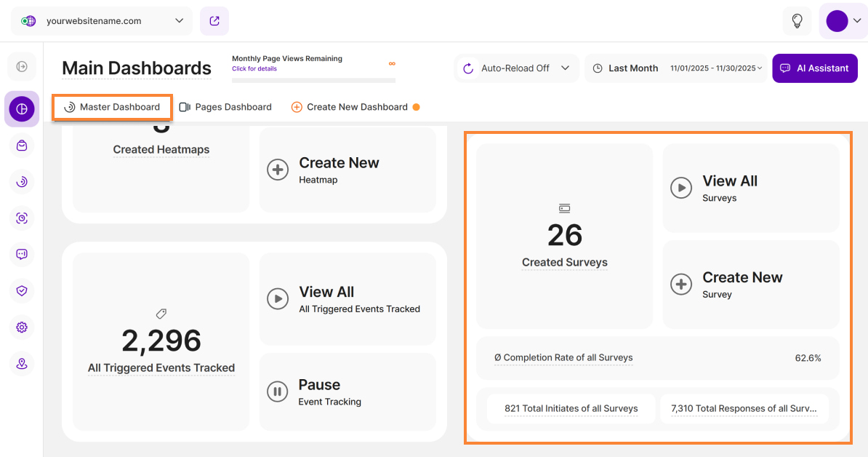This screenshot has height=457, width=868.
Task: Launch the AI Assistant button
Action: [814, 68]
